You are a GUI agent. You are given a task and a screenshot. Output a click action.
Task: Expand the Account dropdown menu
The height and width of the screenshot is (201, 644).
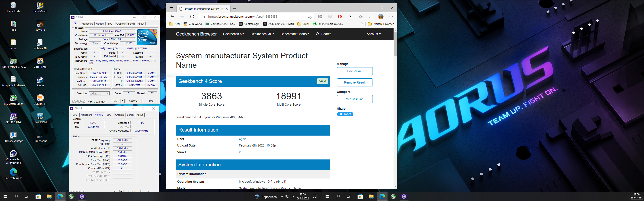[373, 34]
